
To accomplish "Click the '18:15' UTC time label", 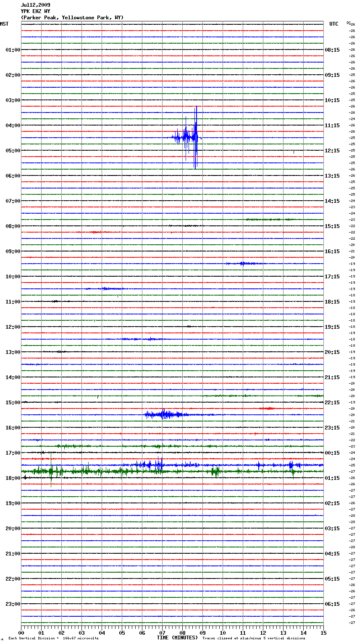I will tap(332, 302).
